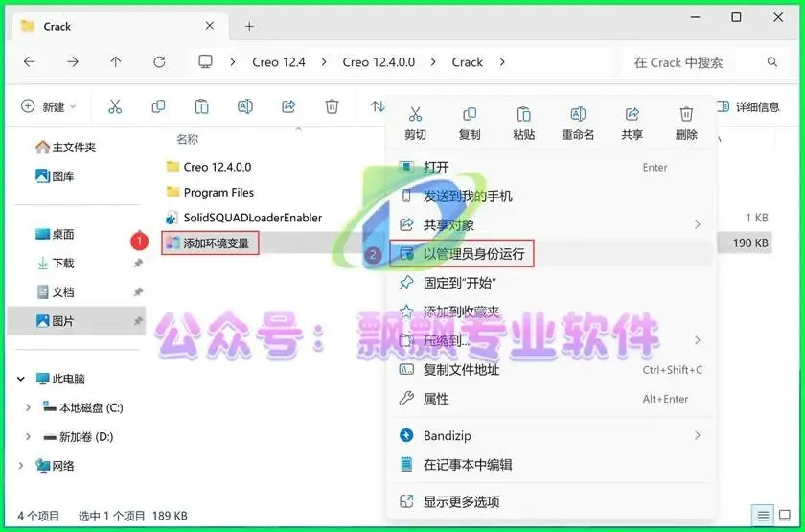Click the toolbar Paste icon
Screen dimensions: 805x532
point(202,106)
